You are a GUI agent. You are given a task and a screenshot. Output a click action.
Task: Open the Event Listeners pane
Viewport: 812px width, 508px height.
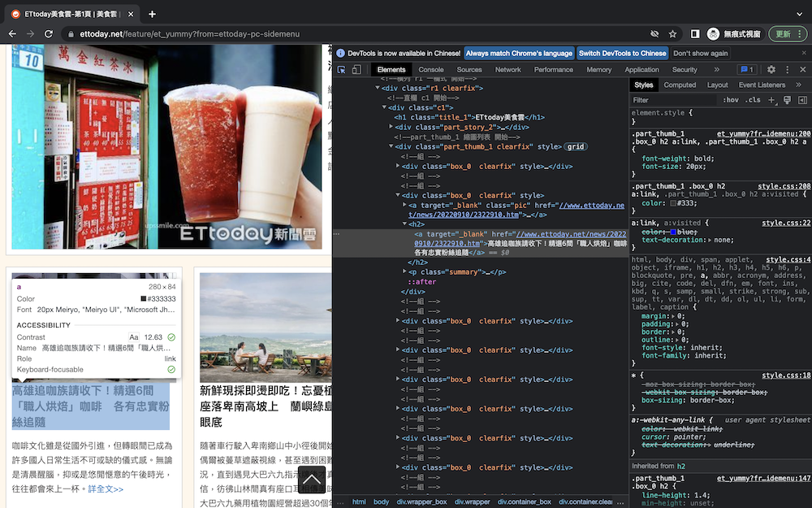762,85
